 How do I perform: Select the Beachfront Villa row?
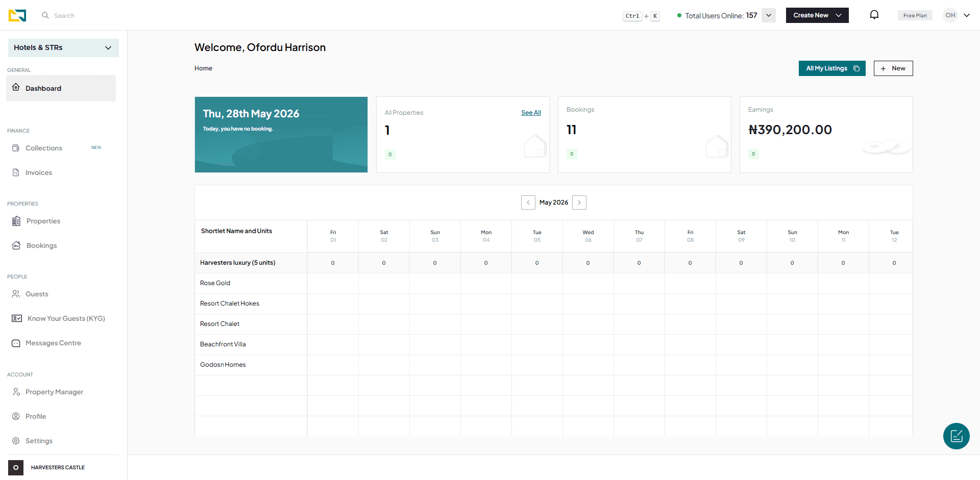(554, 344)
